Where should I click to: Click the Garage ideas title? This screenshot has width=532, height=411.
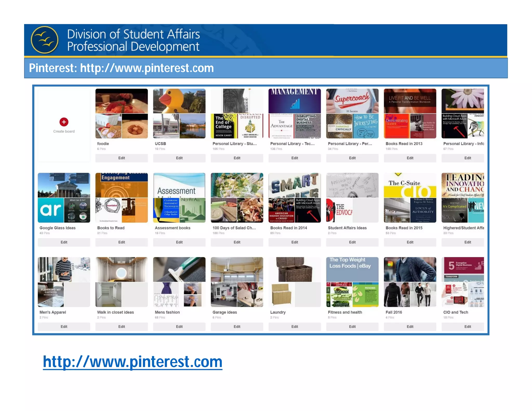coord(225,312)
